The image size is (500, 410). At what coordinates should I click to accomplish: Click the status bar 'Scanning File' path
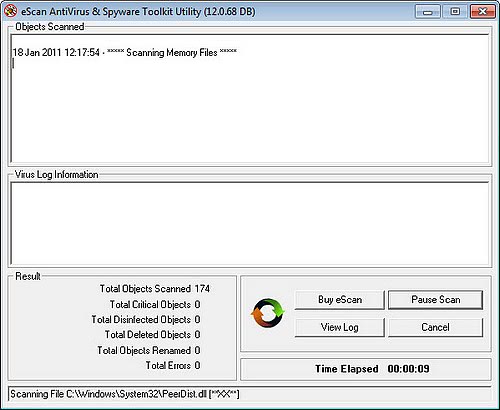(x=125, y=394)
